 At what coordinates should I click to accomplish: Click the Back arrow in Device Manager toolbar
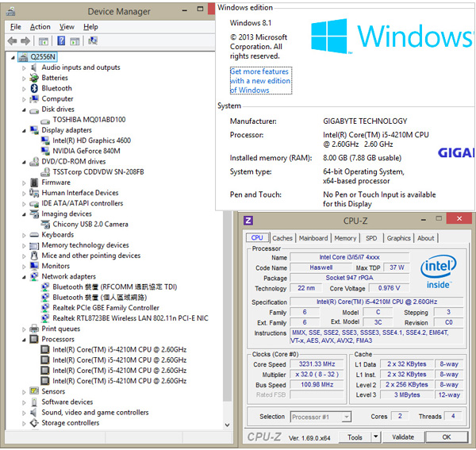(12, 41)
